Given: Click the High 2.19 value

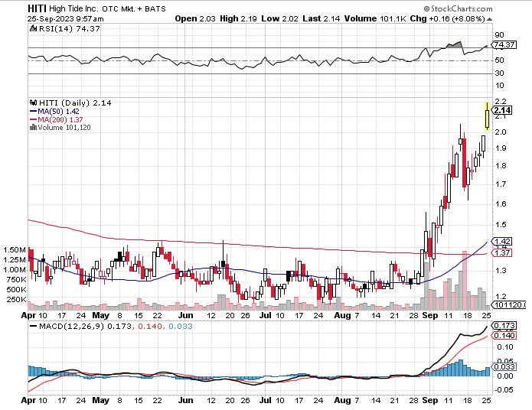Looking at the screenshot, I should (x=238, y=18).
